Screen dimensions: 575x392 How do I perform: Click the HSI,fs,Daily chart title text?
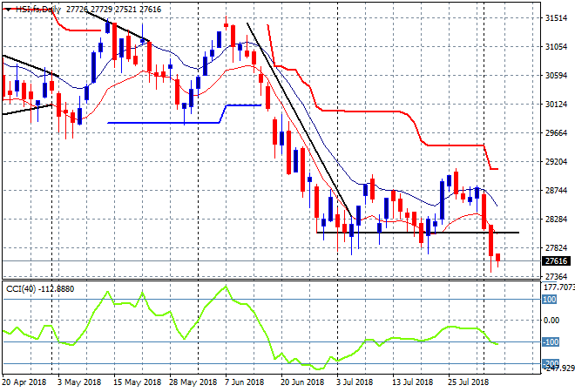(x=37, y=10)
